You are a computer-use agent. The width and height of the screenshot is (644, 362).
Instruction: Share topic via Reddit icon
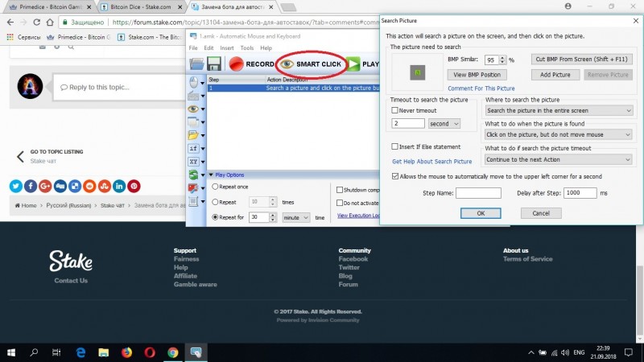(89, 186)
